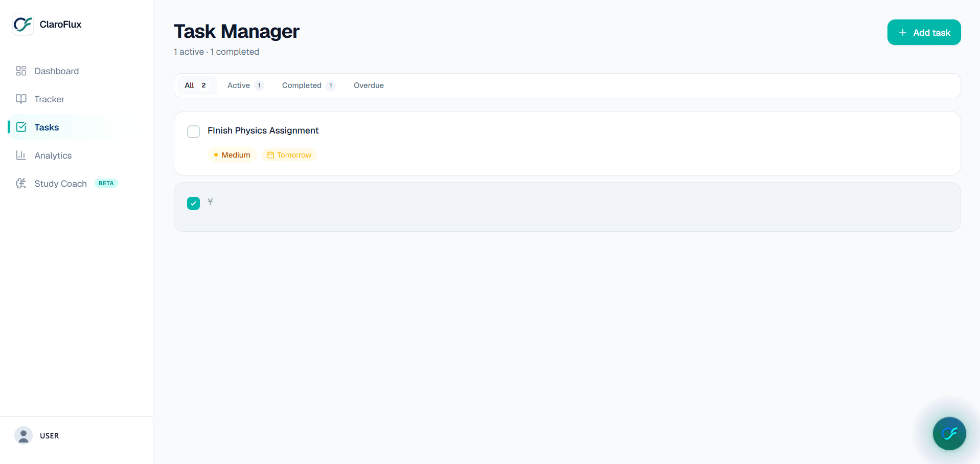Screen dimensions: 980x464
Task: Click the Analytics bar chart icon
Action: (21, 155)
